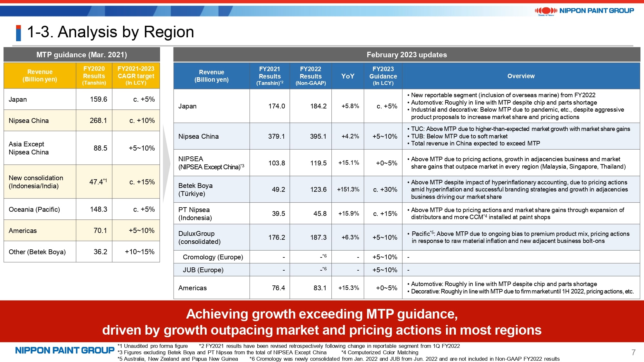
Task: Click footnote '*4 Computerized Color Matching'
Action: point(380,352)
